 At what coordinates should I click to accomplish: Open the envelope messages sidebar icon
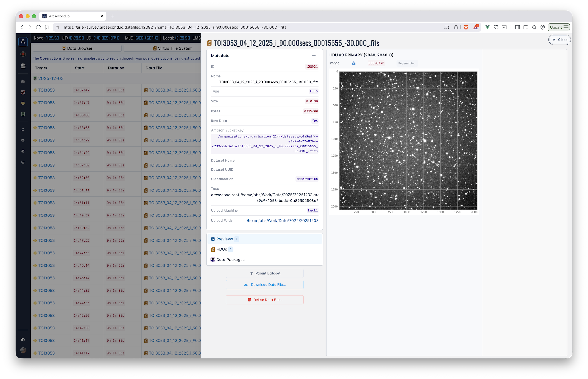click(x=23, y=140)
